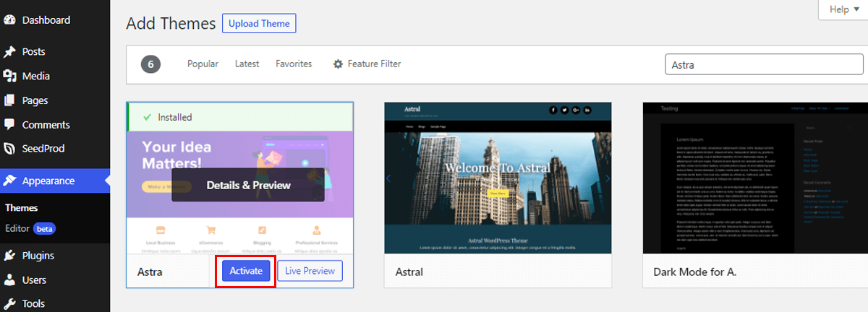
Task: Click the Installed status notice
Action: click(240, 117)
